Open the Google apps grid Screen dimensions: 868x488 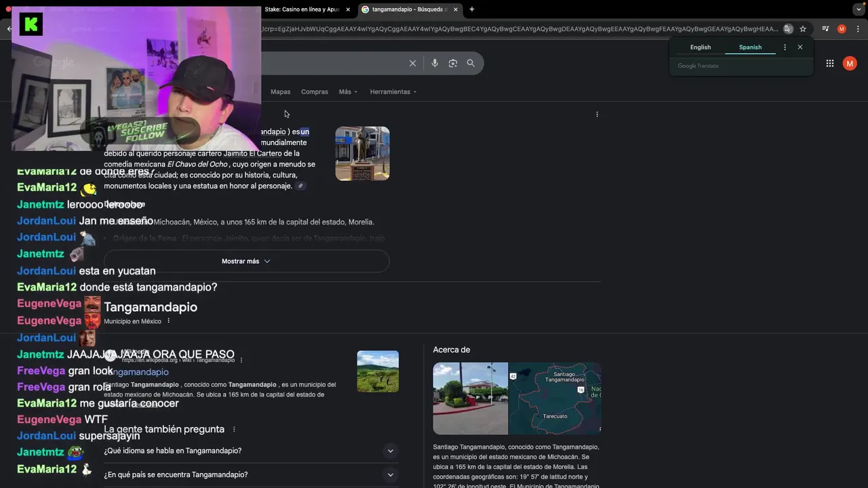pos(830,63)
